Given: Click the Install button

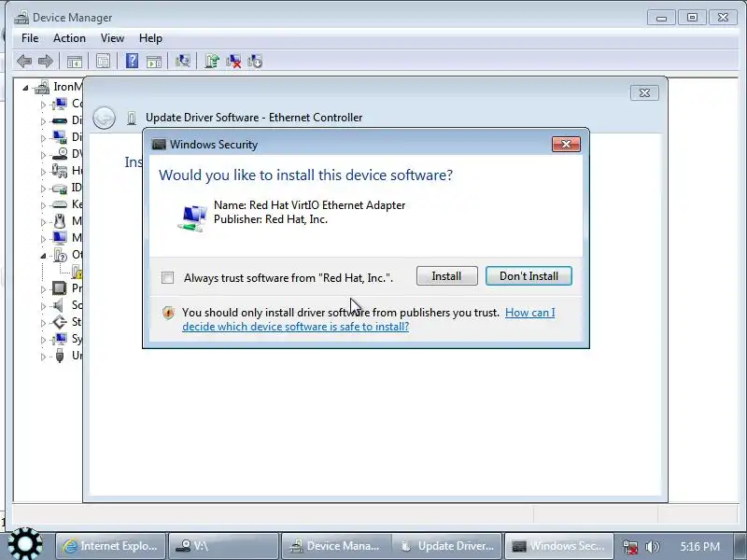Looking at the screenshot, I should tap(447, 276).
